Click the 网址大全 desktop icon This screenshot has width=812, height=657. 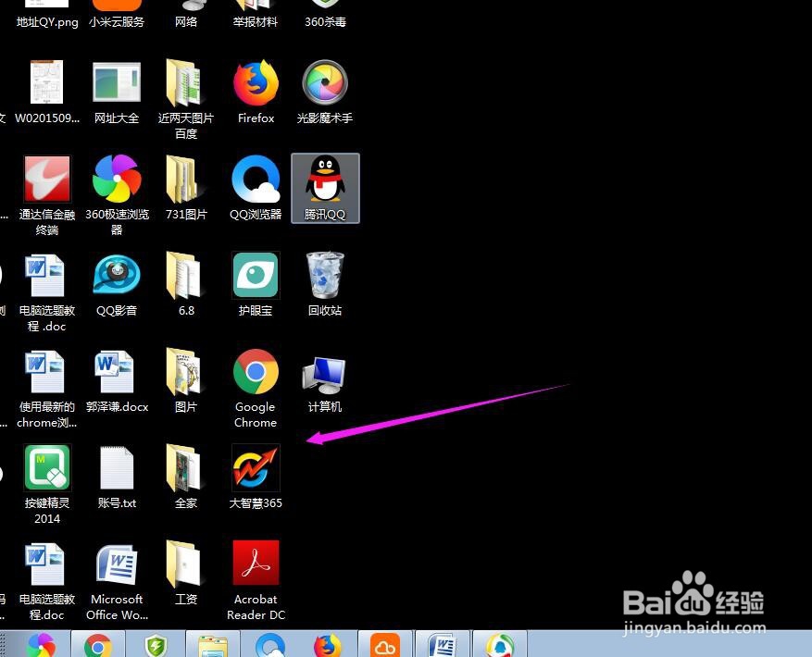tap(117, 93)
